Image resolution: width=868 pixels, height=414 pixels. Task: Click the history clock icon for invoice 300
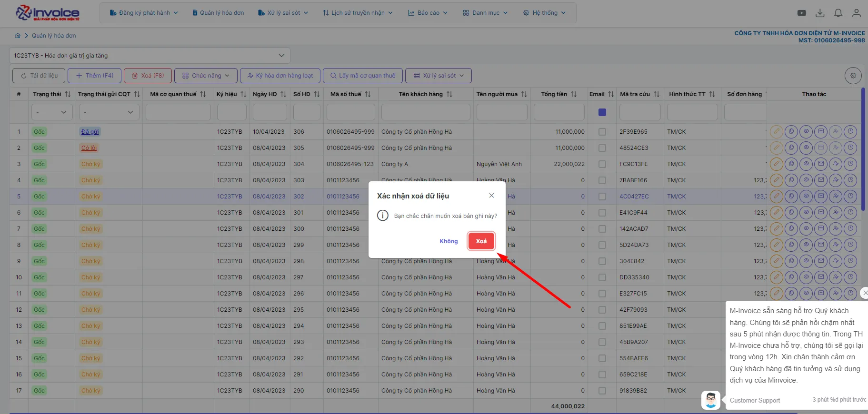point(850,229)
